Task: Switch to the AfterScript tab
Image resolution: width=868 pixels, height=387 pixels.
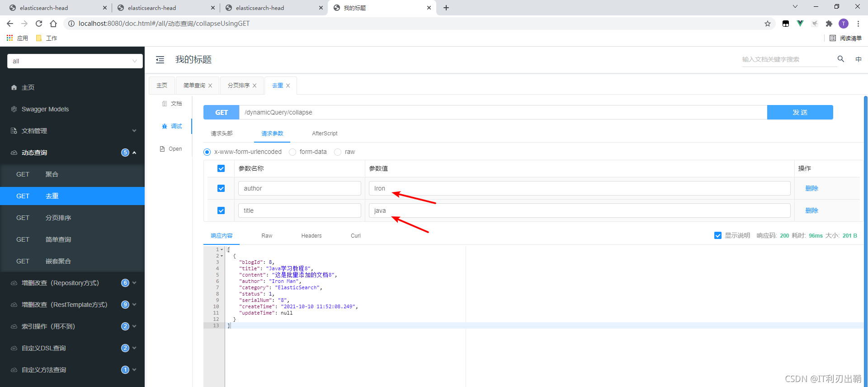Action: (x=325, y=134)
